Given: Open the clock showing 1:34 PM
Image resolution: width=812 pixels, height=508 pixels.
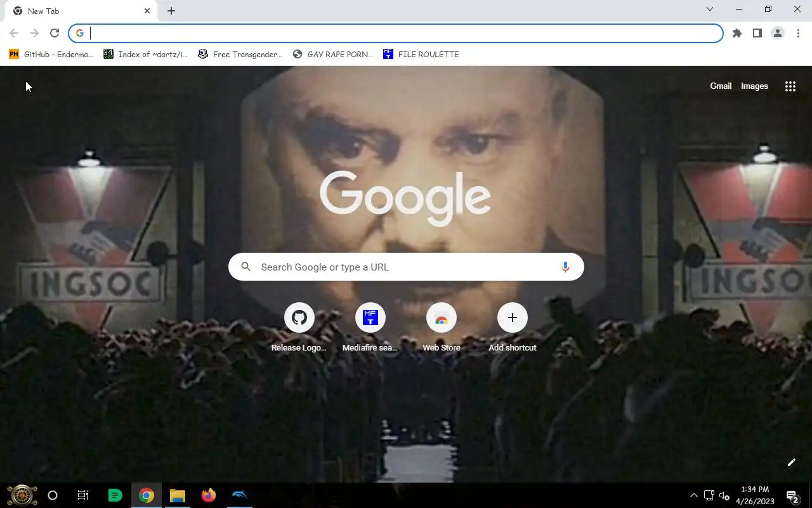Looking at the screenshot, I should tap(755, 495).
